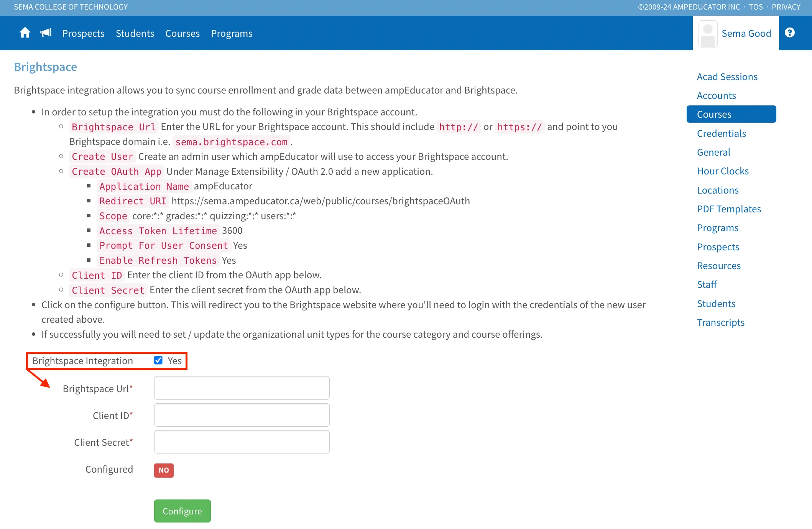The width and height of the screenshot is (812, 529).
Task: Select Courses in the sidebar
Action: [731, 114]
